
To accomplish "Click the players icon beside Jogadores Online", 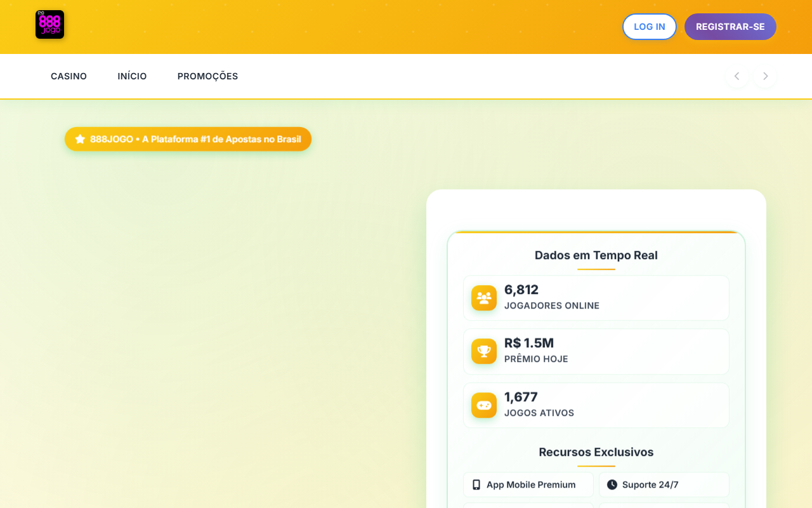I will click(484, 298).
